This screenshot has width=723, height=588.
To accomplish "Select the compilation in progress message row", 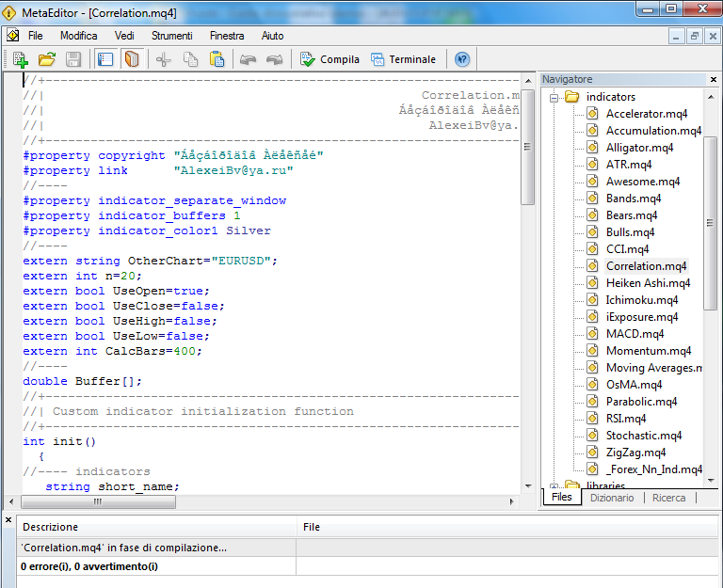I will coord(368,548).
